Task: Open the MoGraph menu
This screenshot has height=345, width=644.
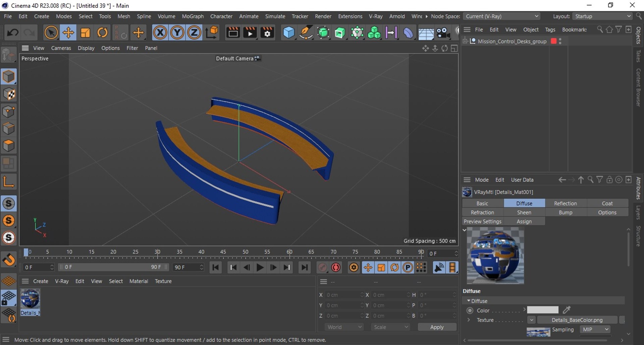Action: (x=193, y=16)
